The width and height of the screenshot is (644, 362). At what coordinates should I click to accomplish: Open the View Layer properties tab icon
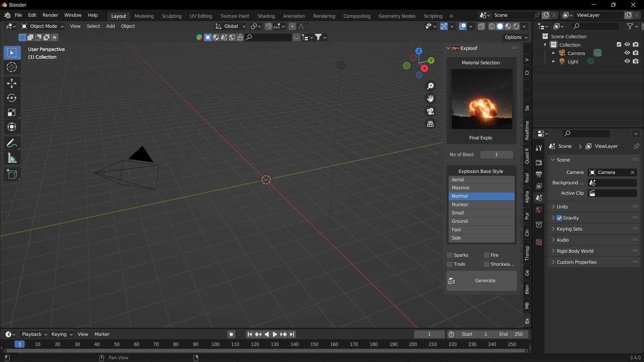point(539,186)
